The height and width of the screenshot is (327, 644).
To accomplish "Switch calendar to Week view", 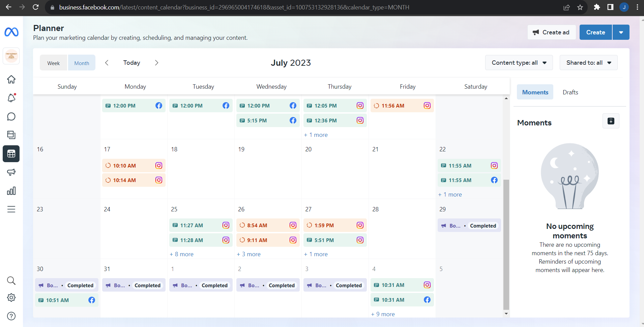I will pos(54,63).
